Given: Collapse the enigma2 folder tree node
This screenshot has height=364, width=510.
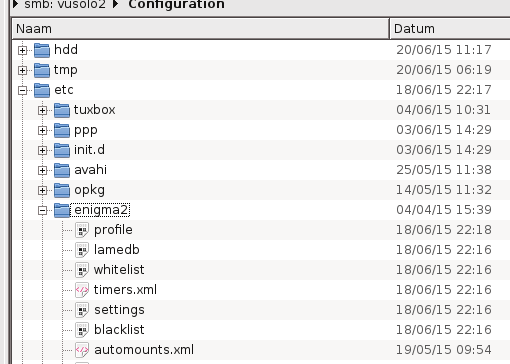Looking at the screenshot, I should 42,210.
